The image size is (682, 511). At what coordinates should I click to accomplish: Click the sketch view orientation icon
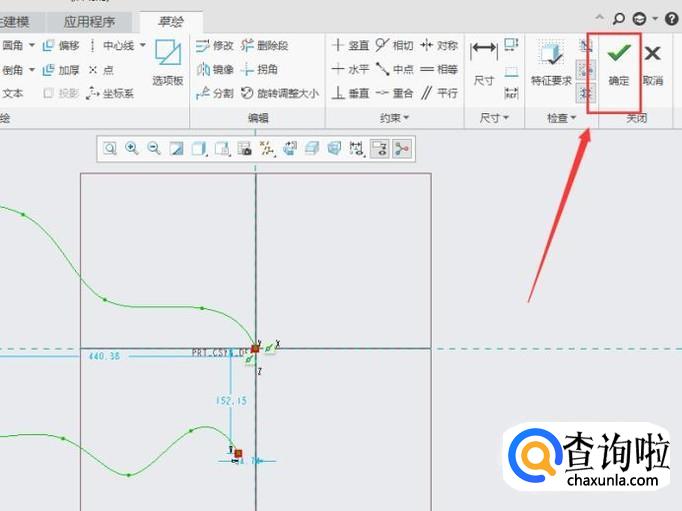(x=290, y=149)
